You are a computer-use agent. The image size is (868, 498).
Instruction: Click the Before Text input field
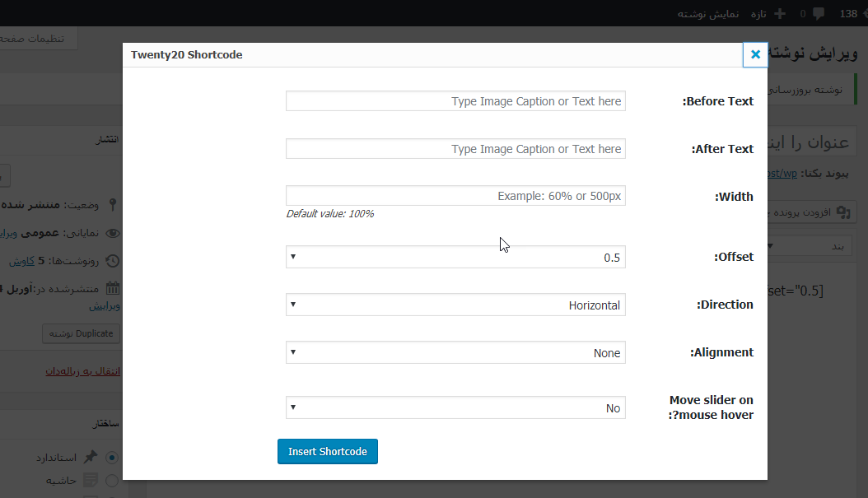455,101
